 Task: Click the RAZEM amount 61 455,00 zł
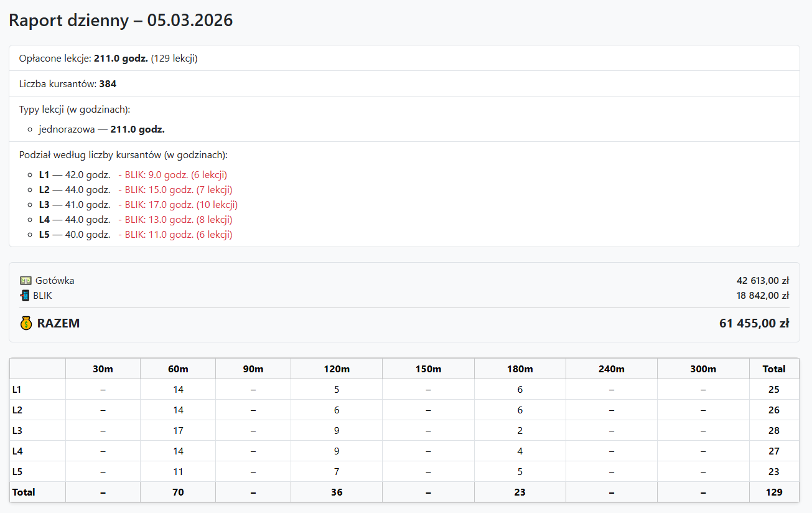[x=754, y=323]
